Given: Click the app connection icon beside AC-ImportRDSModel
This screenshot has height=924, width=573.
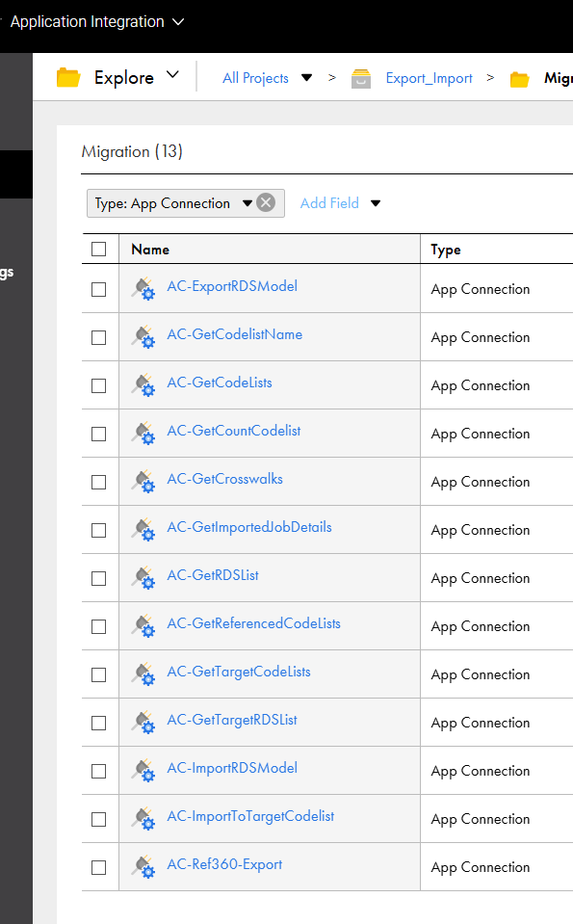Looking at the screenshot, I should tap(143, 772).
